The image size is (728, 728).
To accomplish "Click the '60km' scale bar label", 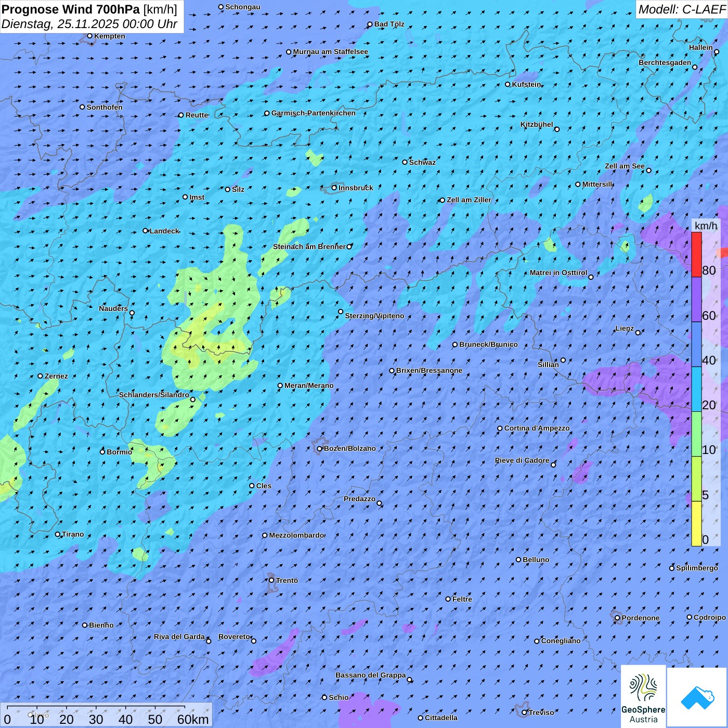I will pyautogui.click(x=193, y=719).
